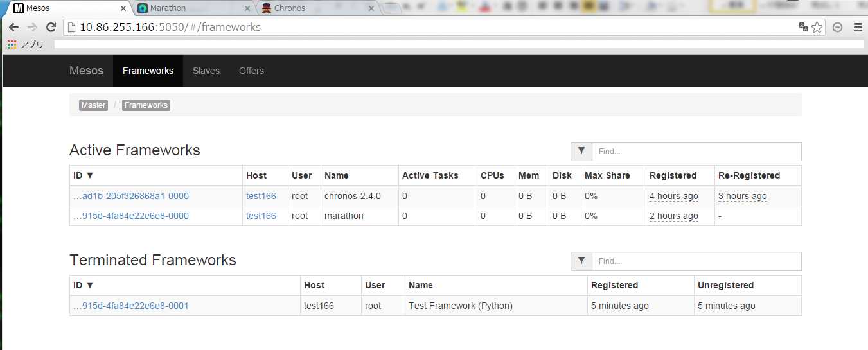This screenshot has width=868, height=350.
Task: Focus the Terminated Frameworks Find field
Action: click(696, 261)
